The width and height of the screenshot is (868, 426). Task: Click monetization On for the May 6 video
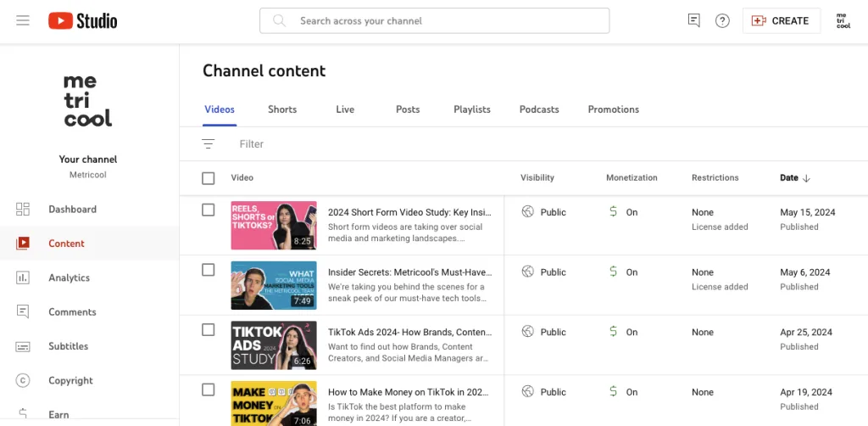pyautogui.click(x=632, y=272)
